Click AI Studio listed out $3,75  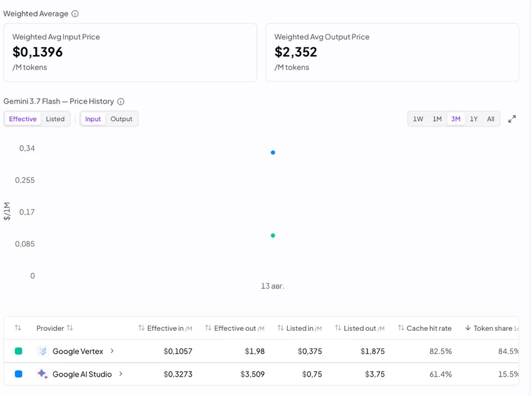375,374
